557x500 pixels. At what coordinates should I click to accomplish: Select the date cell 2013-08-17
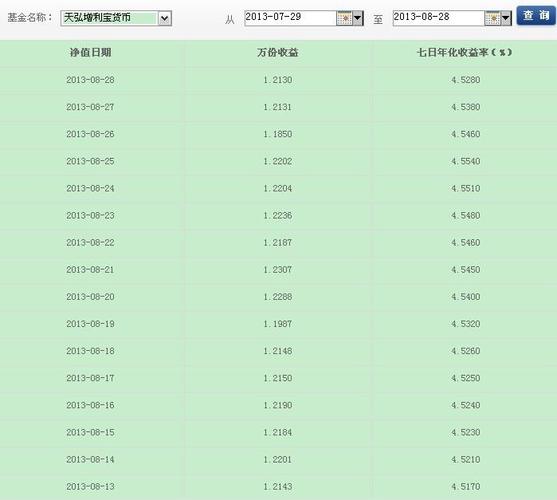(90, 378)
